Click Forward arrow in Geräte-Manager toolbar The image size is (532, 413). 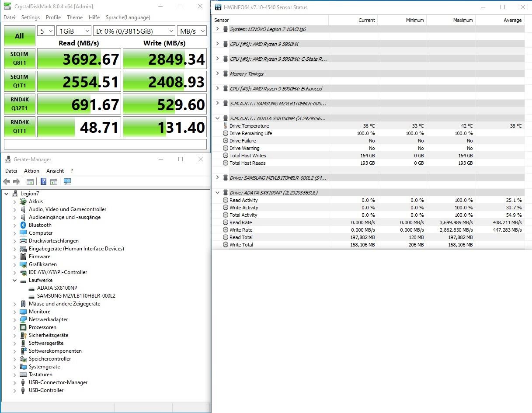click(17, 182)
